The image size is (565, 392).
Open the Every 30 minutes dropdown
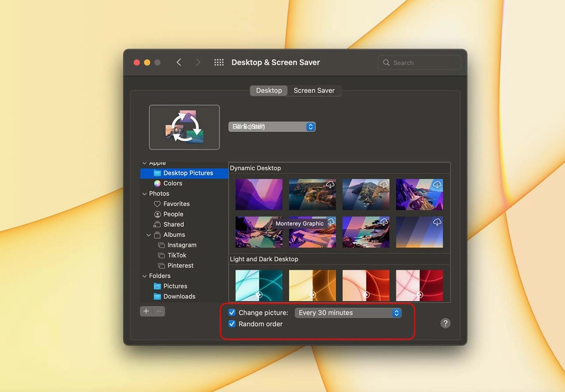(x=348, y=313)
